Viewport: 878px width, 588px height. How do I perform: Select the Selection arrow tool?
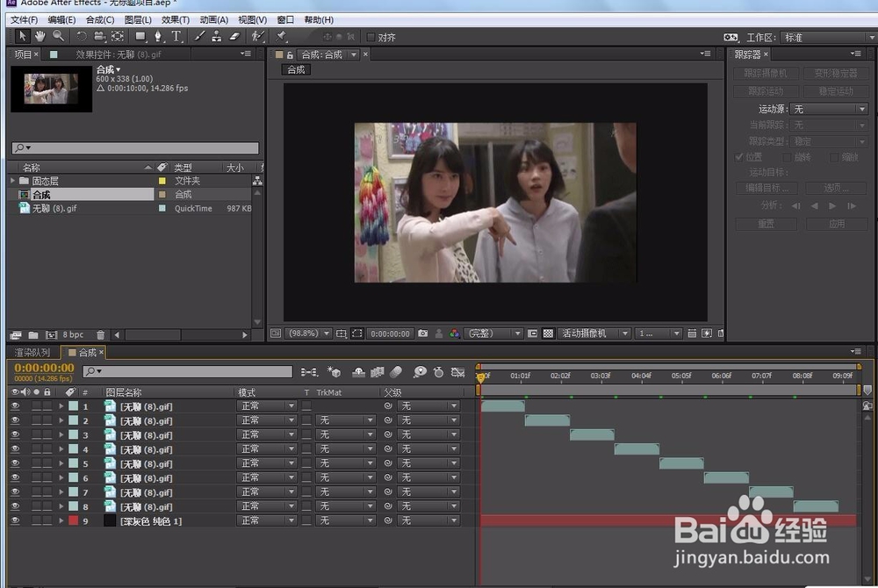[x=22, y=36]
